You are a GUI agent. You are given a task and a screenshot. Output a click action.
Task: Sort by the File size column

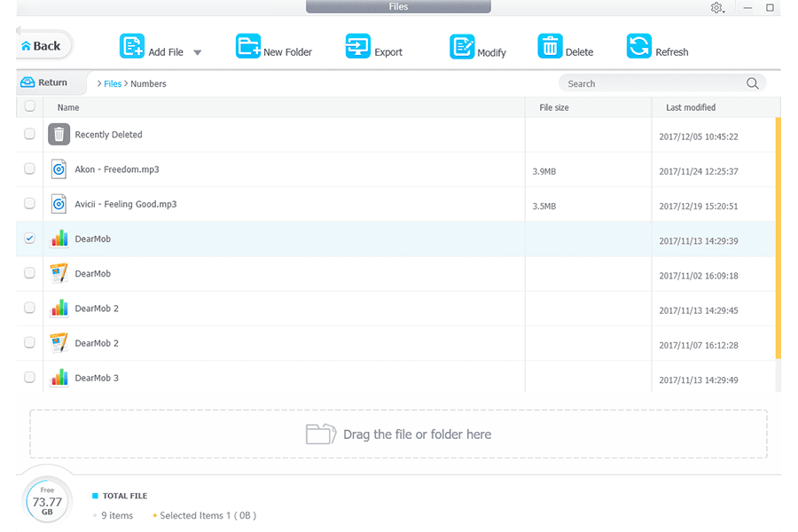[554, 107]
